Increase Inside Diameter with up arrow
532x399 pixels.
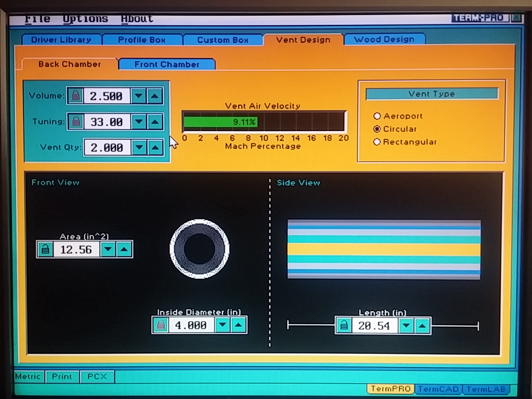[239, 325]
